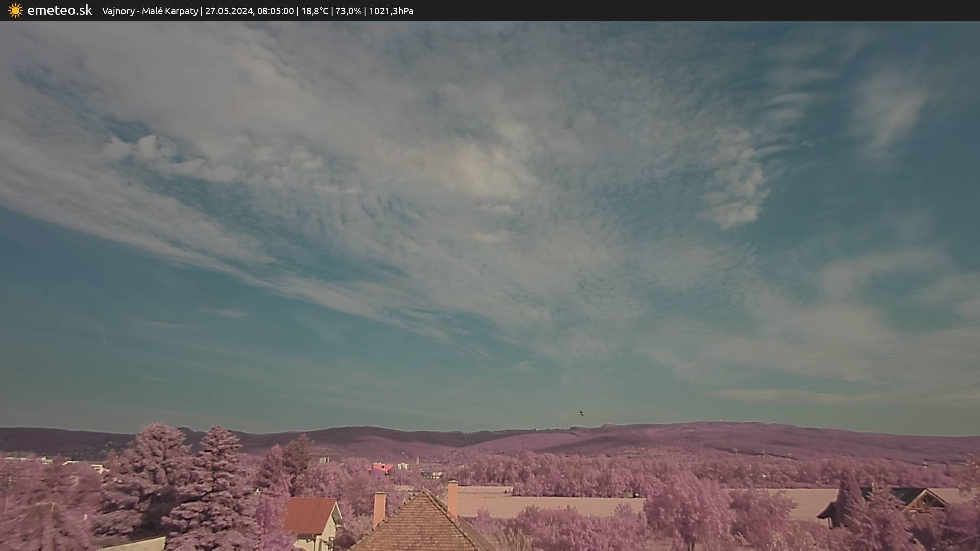The width and height of the screenshot is (980, 551).
Task: Click the emeteo.sk site name
Action: [x=59, y=11]
